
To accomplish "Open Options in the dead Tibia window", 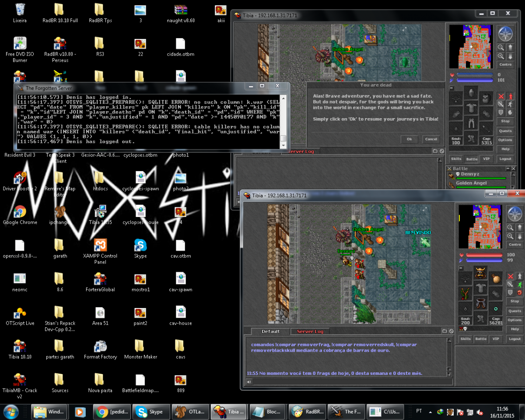I will [505, 140].
